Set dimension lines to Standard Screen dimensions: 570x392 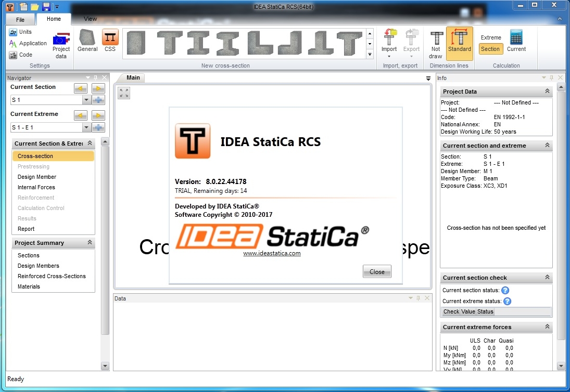460,43
